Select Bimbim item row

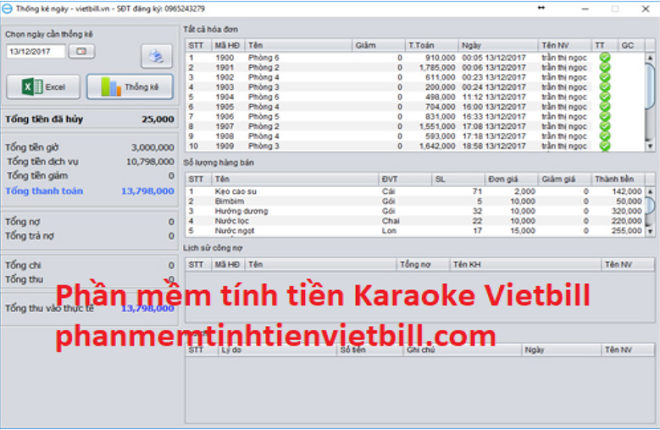tap(415, 201)
